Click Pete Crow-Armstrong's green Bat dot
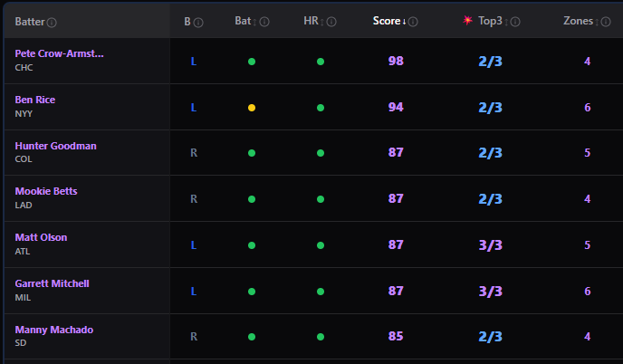The width and height of the screenshot is (623, 364). pyautogui.click(x=252, y=62)
